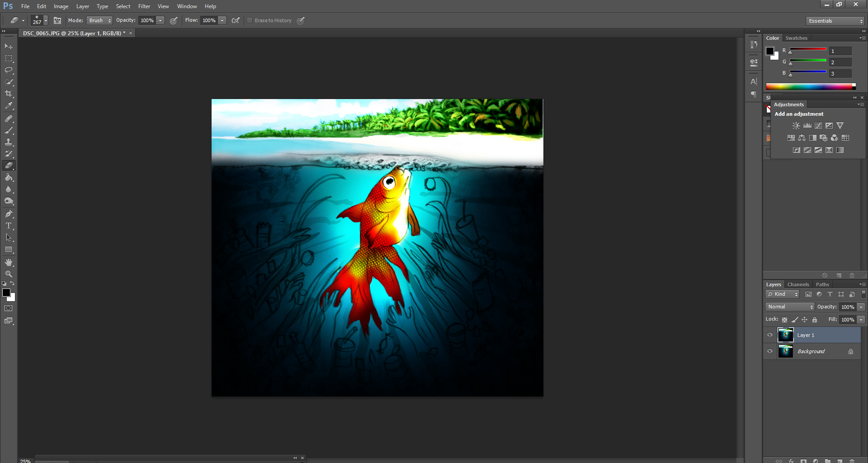Click the foreground color swatch in toolbox
Screen dimensions: 868x463
6,293
